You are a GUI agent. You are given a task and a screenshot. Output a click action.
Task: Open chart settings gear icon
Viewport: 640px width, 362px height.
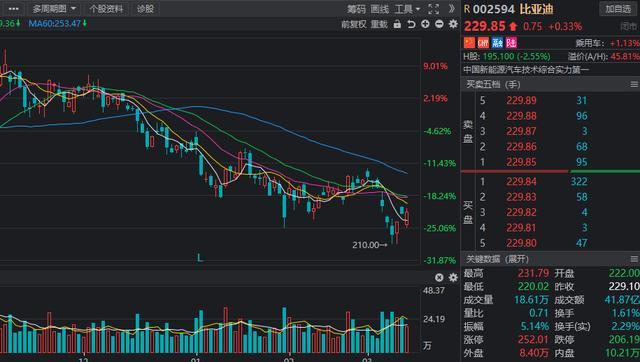[x=453, y=24]
